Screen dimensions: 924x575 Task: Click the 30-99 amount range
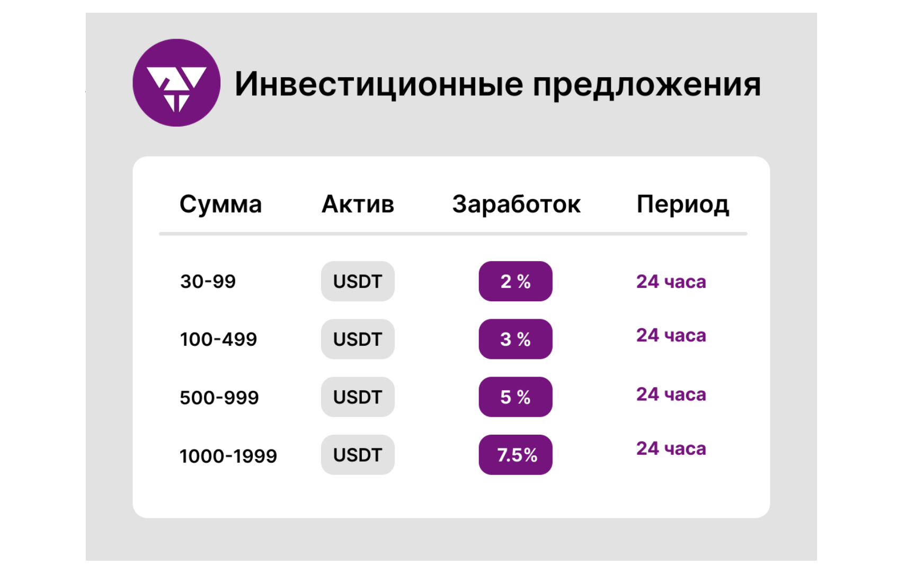[x=208, y=282]
